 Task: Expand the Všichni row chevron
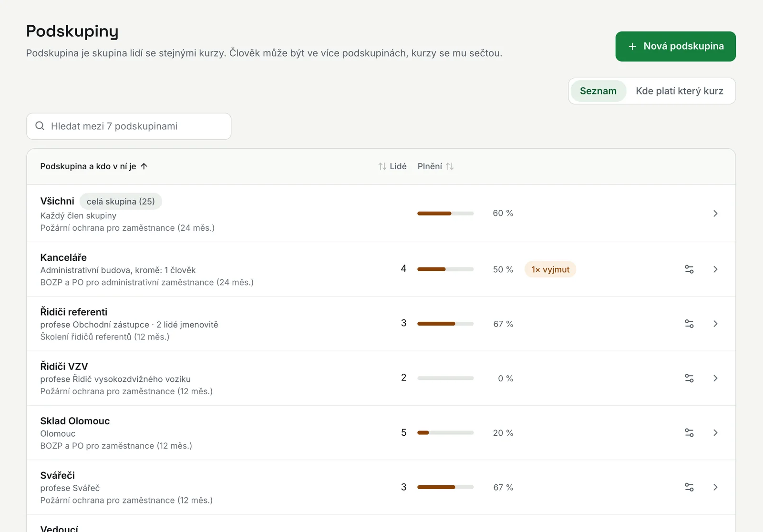[715, 213]
